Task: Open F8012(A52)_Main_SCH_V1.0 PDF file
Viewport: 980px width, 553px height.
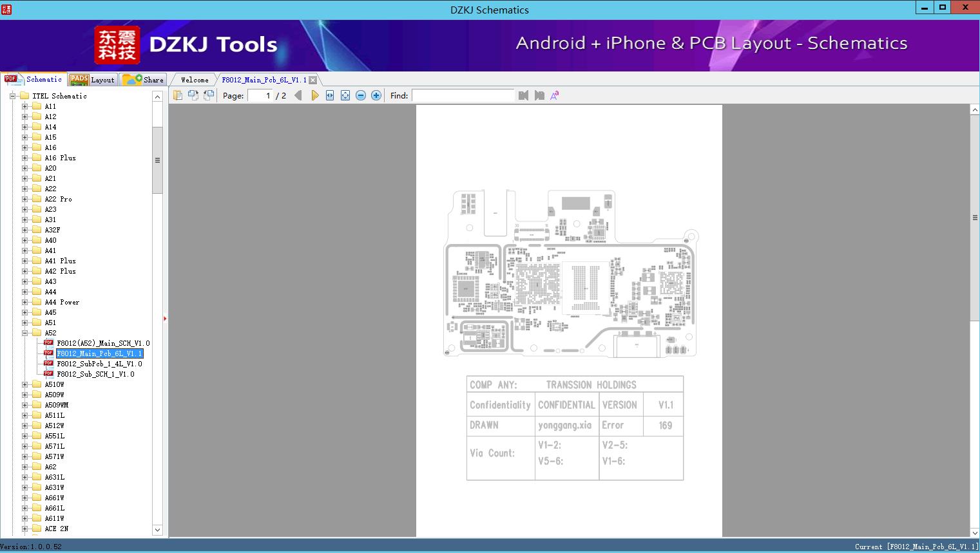Action: pyautogui.click(x=103, y=343)
